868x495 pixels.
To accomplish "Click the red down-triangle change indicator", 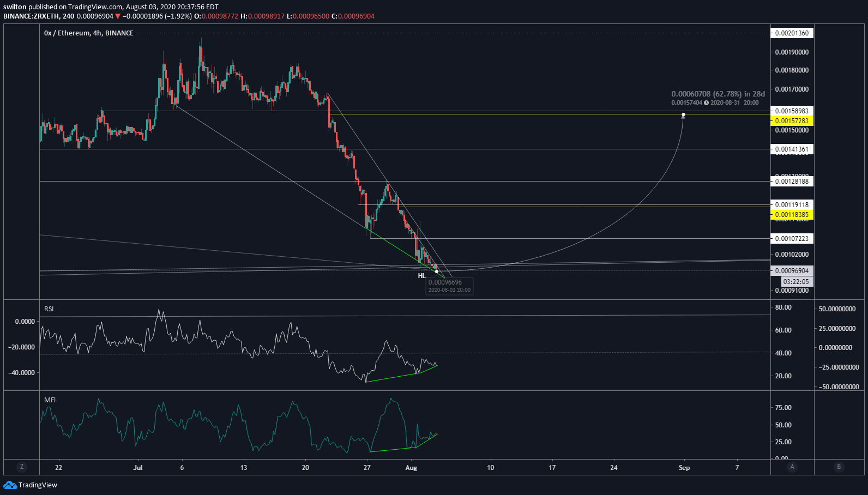I will (x=118, y=16).
